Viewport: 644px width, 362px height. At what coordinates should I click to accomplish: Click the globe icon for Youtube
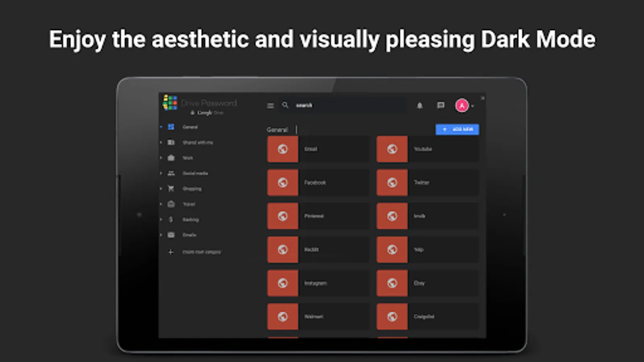[392, 149]
